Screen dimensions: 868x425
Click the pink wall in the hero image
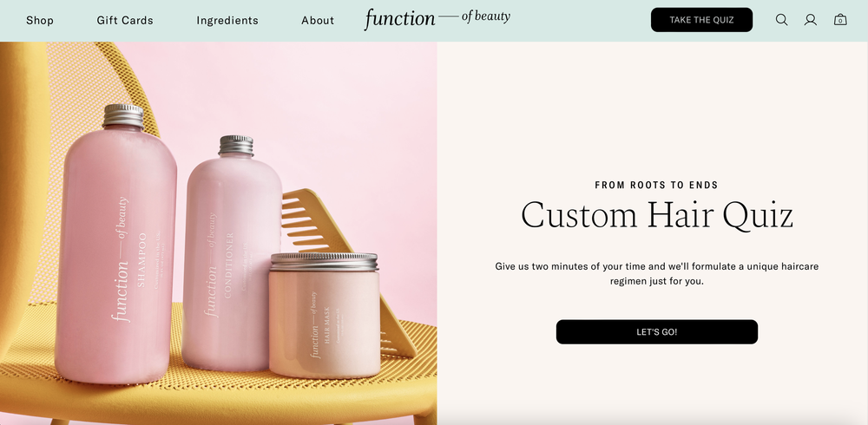(x=343, y=111)
